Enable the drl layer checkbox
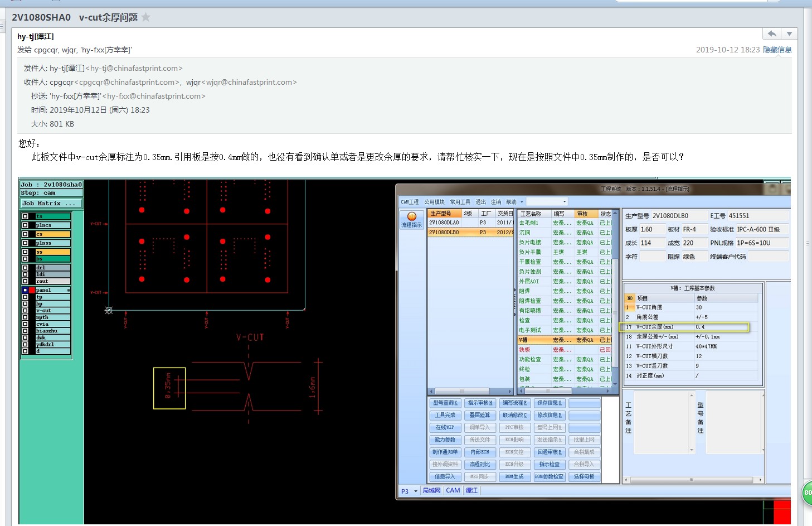The width and height of the screenshot is (812, 526). (25, 268)
